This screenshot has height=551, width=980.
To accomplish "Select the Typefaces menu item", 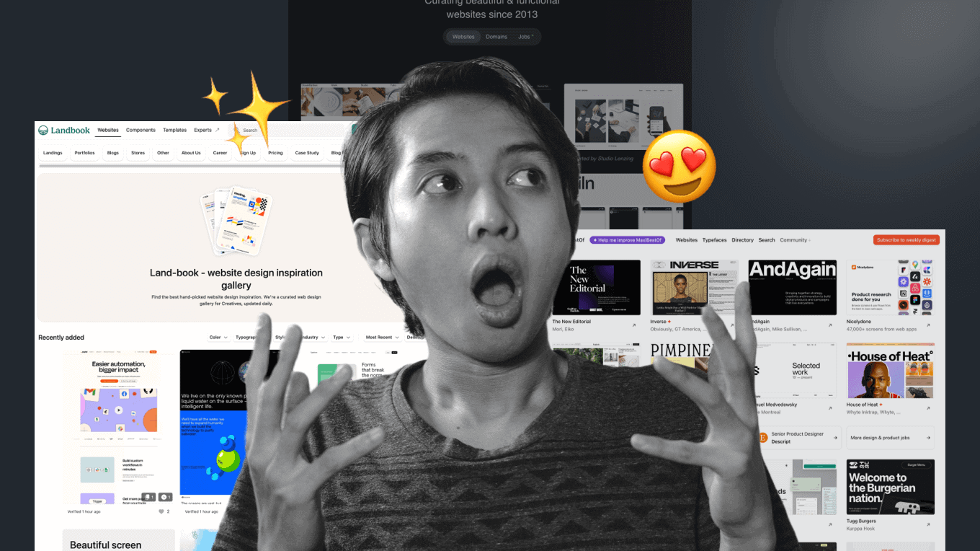I will 714,239.
